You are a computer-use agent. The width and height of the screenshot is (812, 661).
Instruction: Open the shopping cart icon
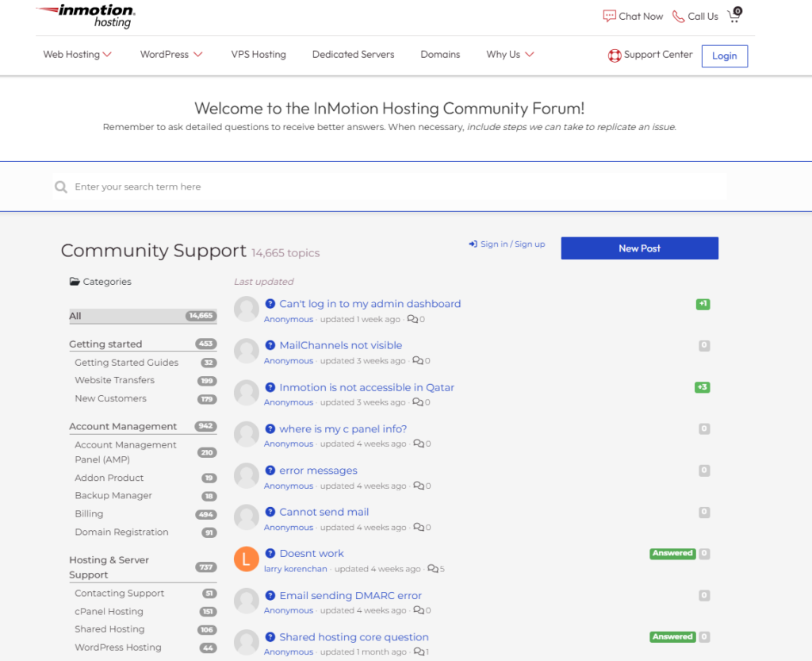tap(734, 15)
